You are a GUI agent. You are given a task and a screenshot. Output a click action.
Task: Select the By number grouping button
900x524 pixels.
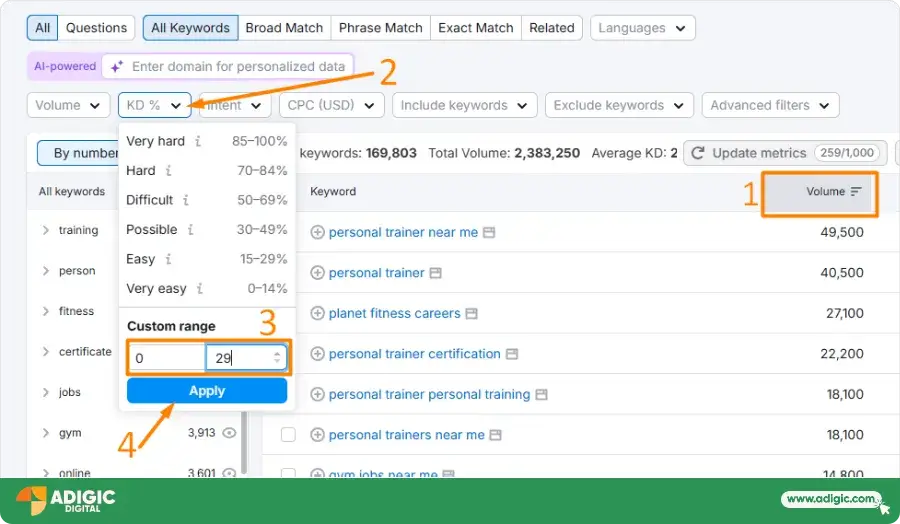78,153
